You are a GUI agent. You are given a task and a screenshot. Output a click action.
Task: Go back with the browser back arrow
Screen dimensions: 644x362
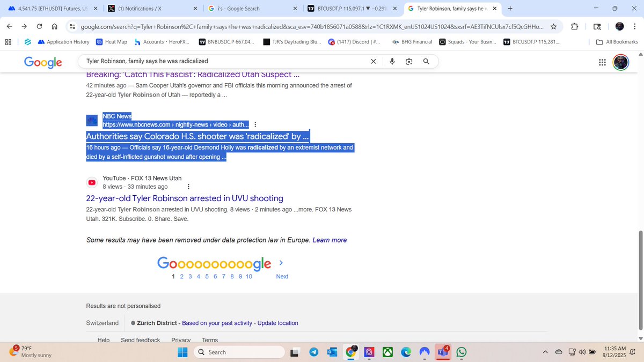pyautogui.click(x=9, y=27)
